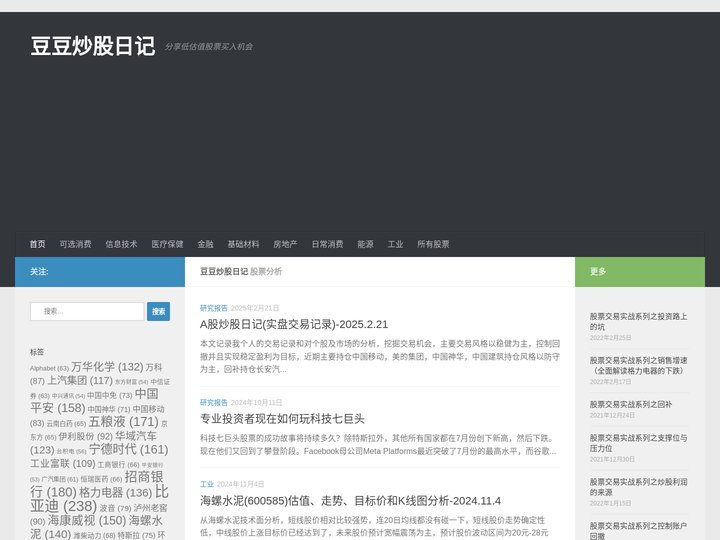Click the 中兴通讯 (54) tag
The width and height of the screenshot is (720, 540).
pyautogui.click(x=68, y=396)
